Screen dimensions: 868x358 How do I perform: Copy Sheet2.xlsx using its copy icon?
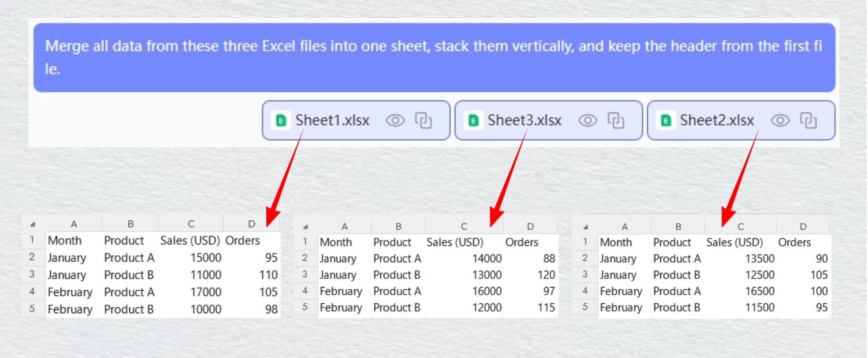[x=808, y=121]
